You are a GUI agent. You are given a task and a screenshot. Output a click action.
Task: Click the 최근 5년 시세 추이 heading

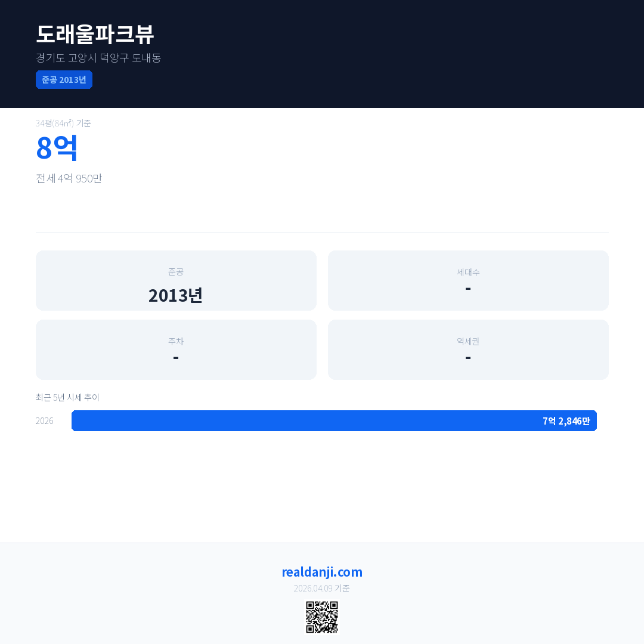click(x=67, y=397)
